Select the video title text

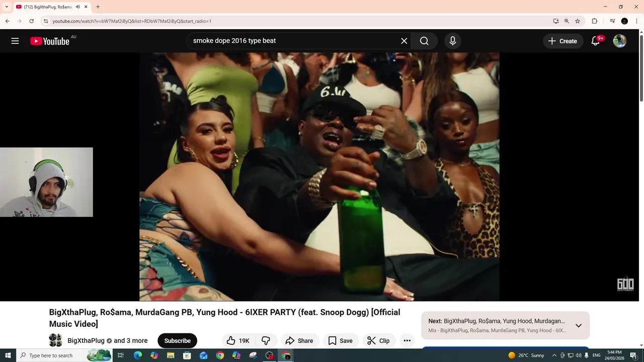click(x=225, y=318)
